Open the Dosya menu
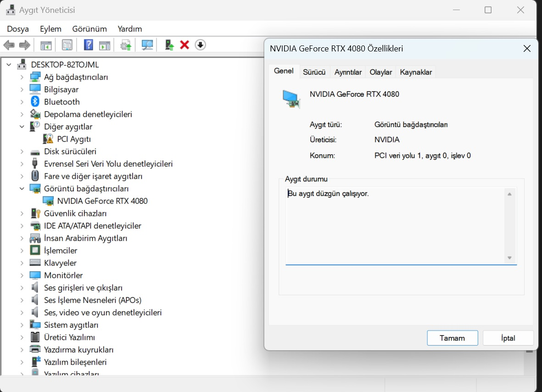 click(x=18, y=29)
